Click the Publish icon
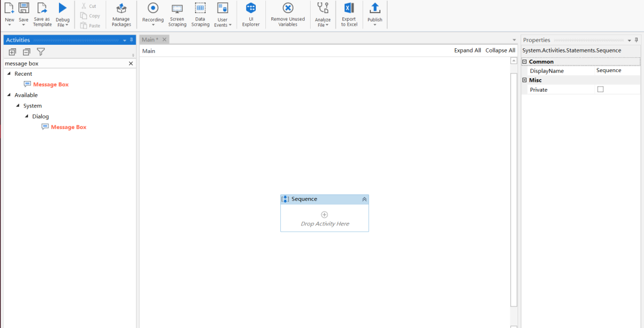 (x=374, y=8)
